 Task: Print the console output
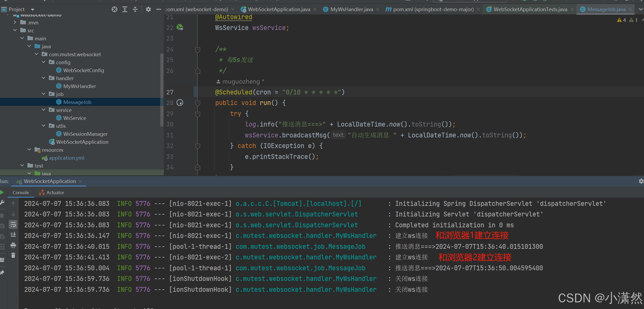[x=13, y=245]
